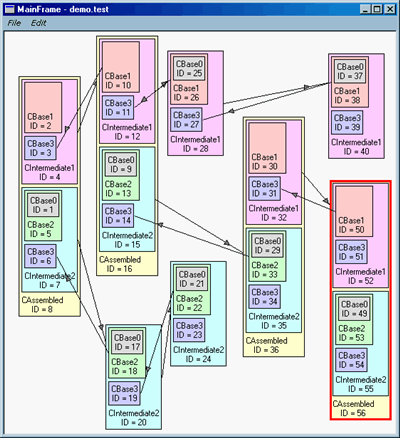Select the CBase3 ID = 39 box
Screen dimensions: 400x438
point(347,122)
